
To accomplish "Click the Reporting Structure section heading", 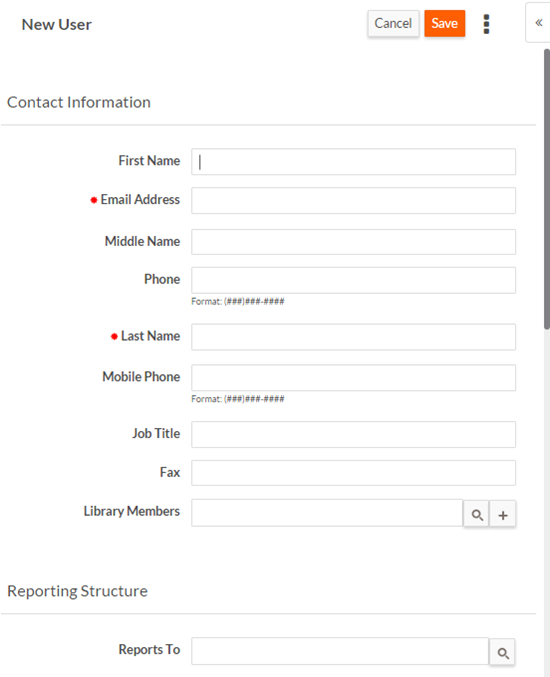I will pyautogui.click(x=77, y=591).
